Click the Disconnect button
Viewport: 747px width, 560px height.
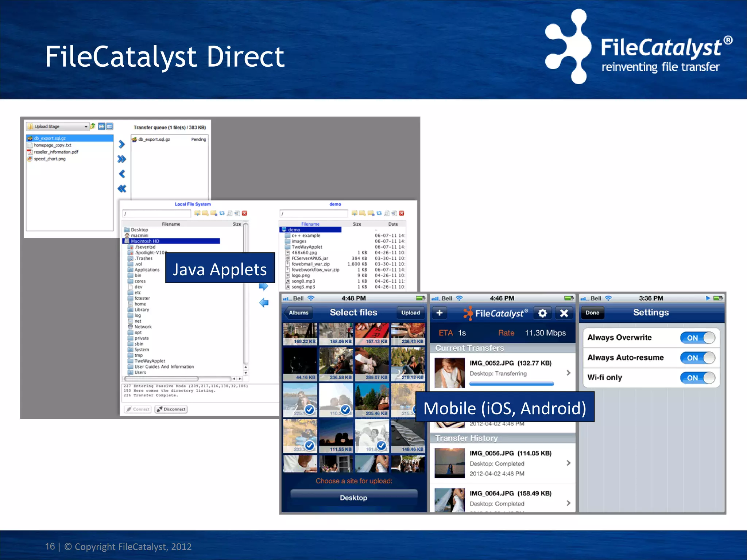pos(171,409)
